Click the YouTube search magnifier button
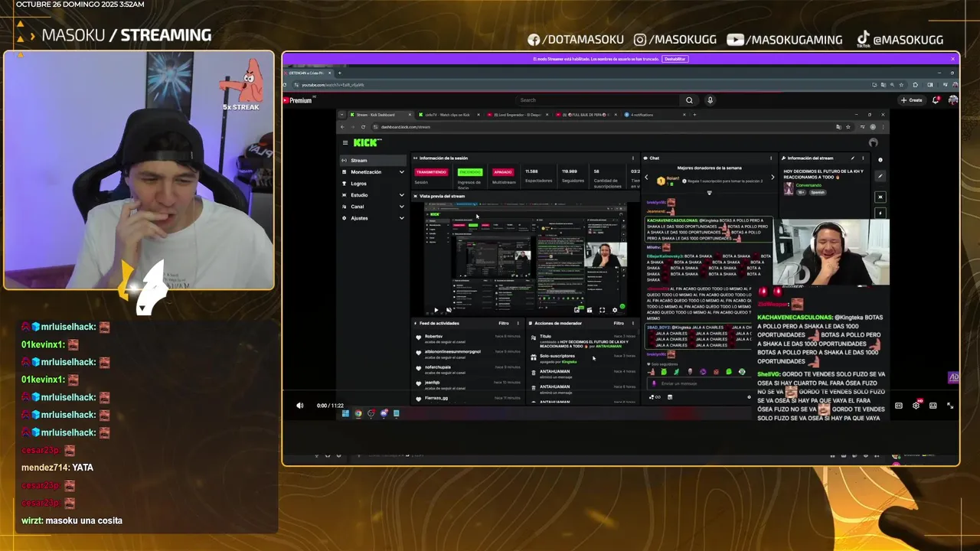Image resolution: width=980 pixels, height=551 pixels. [x=689, y=100]
